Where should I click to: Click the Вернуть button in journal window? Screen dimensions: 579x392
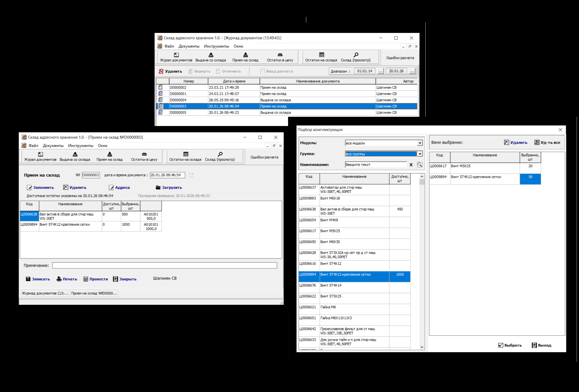pos(200,71)
